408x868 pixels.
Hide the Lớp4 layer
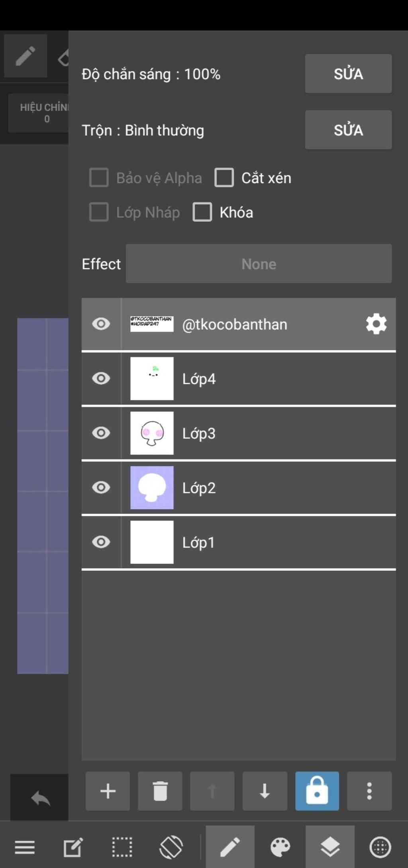coord(101,378)
